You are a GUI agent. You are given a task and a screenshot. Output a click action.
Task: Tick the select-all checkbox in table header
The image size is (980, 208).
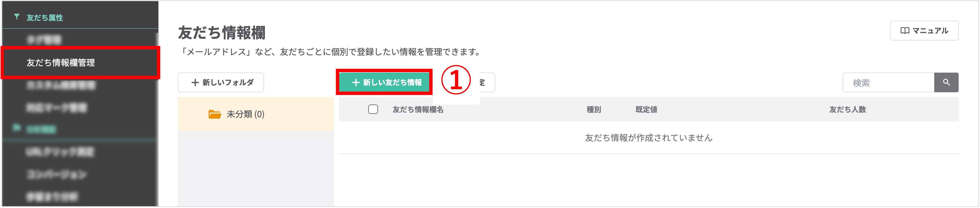(x=373, y=109)
